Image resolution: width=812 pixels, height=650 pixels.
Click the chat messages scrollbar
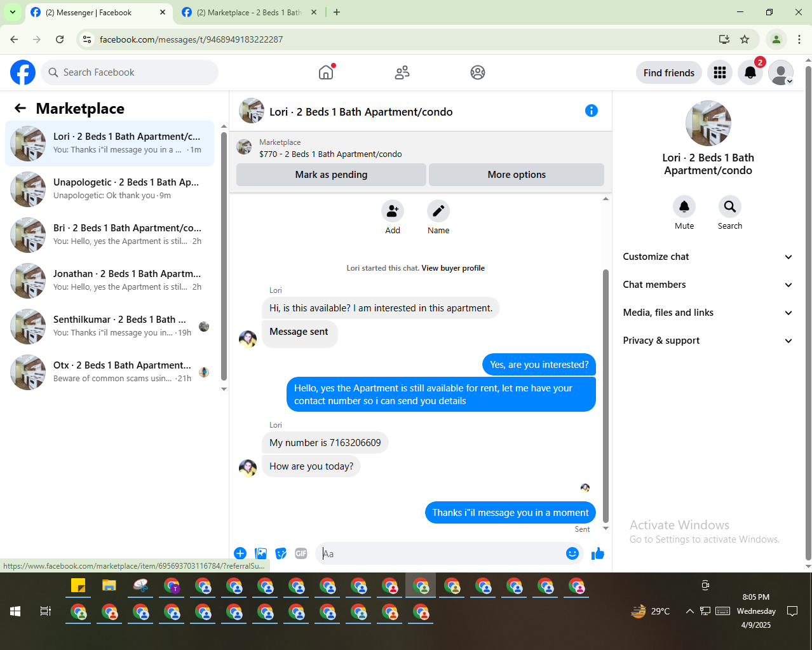606,395
